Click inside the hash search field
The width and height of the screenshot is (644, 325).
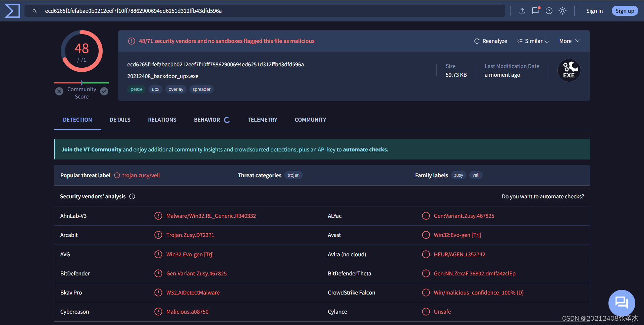[x=265, y=11]
